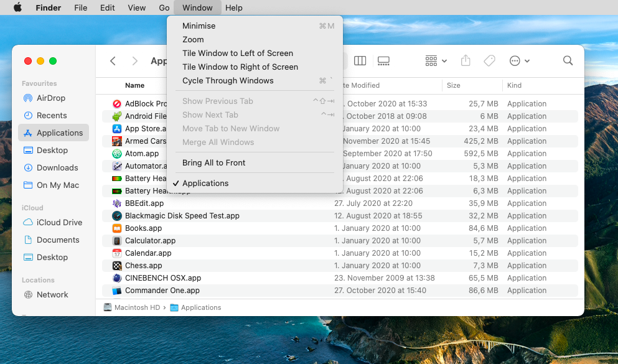Open On My Mac folder
The height and width of the screenshot is (364, 618).
(53, 185)
